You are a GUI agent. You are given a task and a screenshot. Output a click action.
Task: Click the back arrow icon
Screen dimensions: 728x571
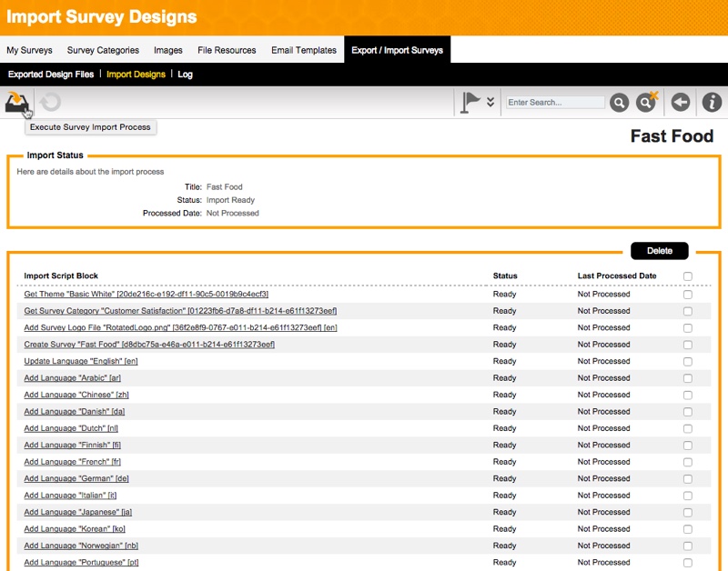680,103
